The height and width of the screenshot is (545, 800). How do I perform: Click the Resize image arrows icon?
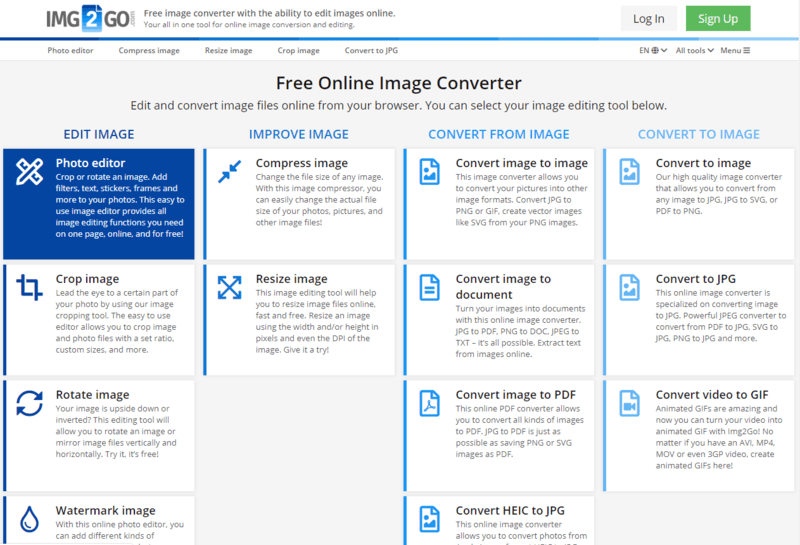pos(229,287)
